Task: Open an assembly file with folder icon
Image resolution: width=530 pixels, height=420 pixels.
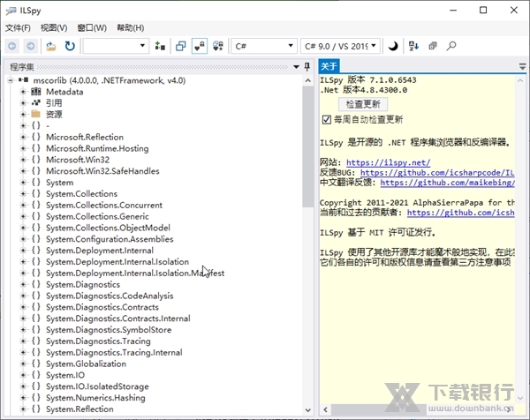Action: coord(51,46)
